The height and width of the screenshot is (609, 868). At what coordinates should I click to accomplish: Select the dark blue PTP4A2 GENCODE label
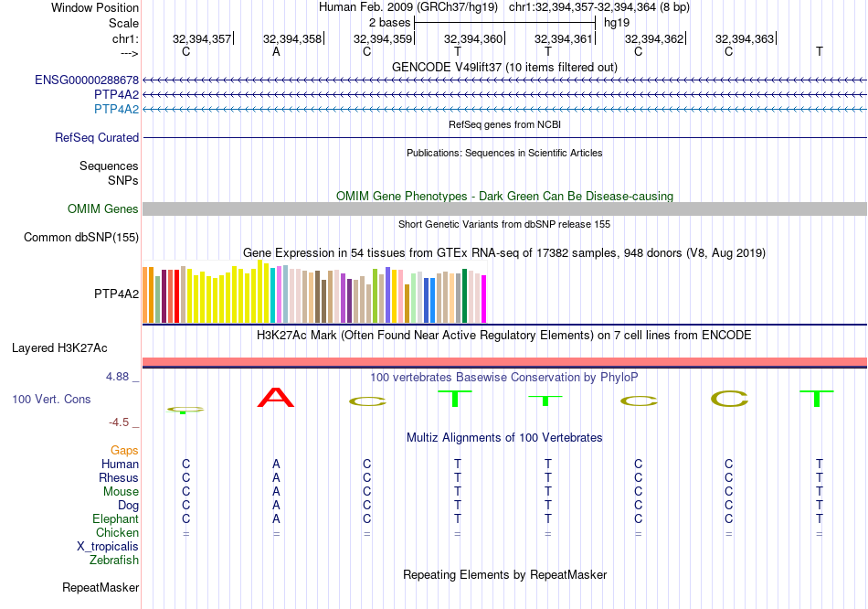point(116,95)
